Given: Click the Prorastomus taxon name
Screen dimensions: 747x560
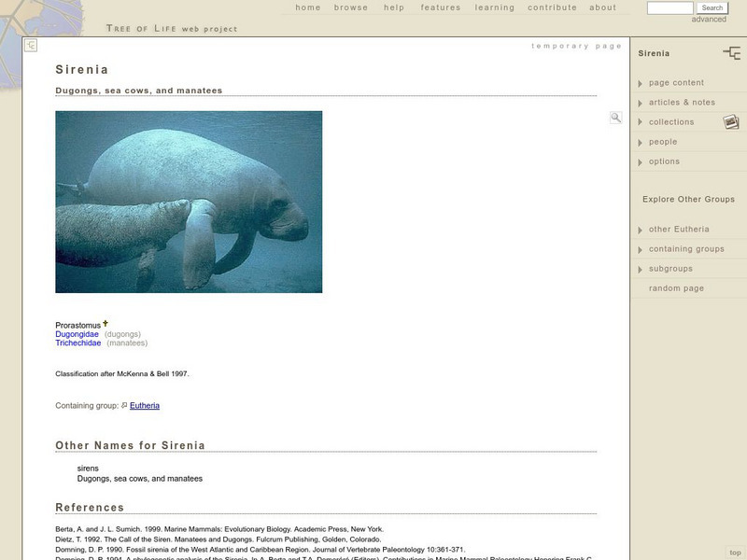Looking at the screenshot, I should click(x=78, y=326).
